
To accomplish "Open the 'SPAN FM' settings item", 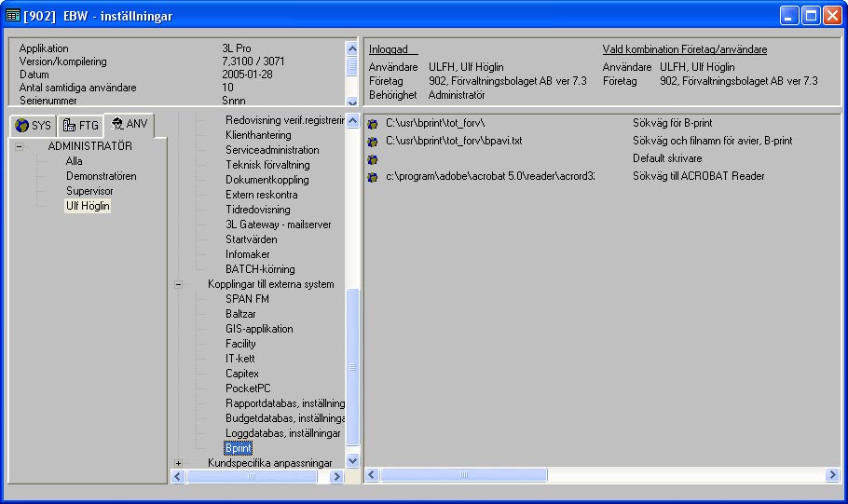I will click(x=247, y=299).
